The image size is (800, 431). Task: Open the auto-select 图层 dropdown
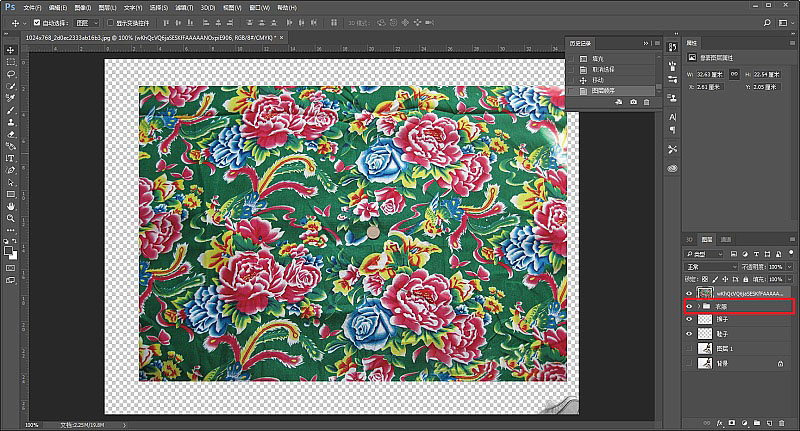87,23
